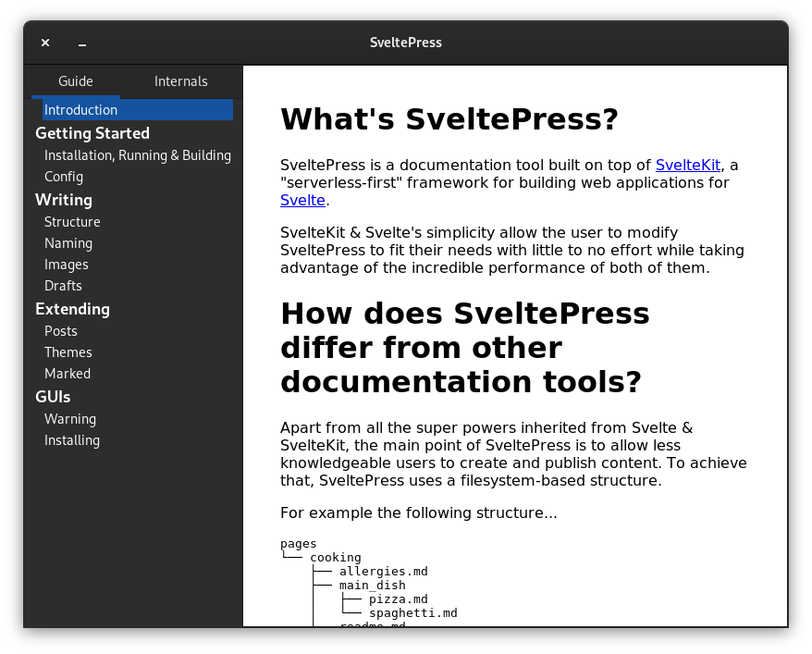Open the Posts page
This screenshot has height=654, width=812.
[x=61, y=331]
